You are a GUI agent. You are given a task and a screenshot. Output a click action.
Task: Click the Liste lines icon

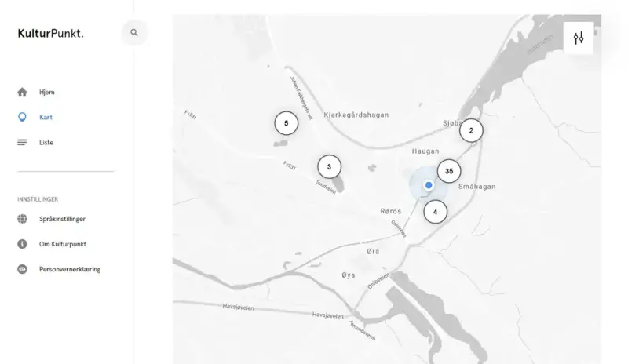23,143
